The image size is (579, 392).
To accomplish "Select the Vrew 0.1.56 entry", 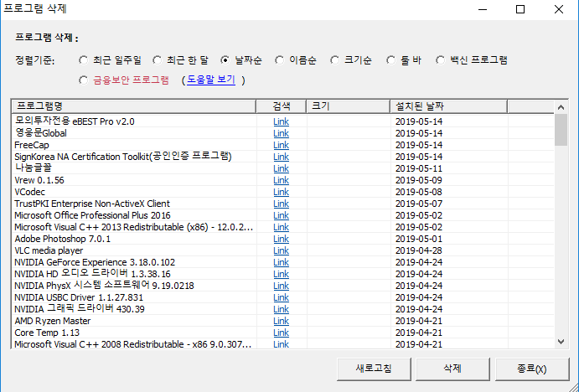I will (x=39, y=180).
